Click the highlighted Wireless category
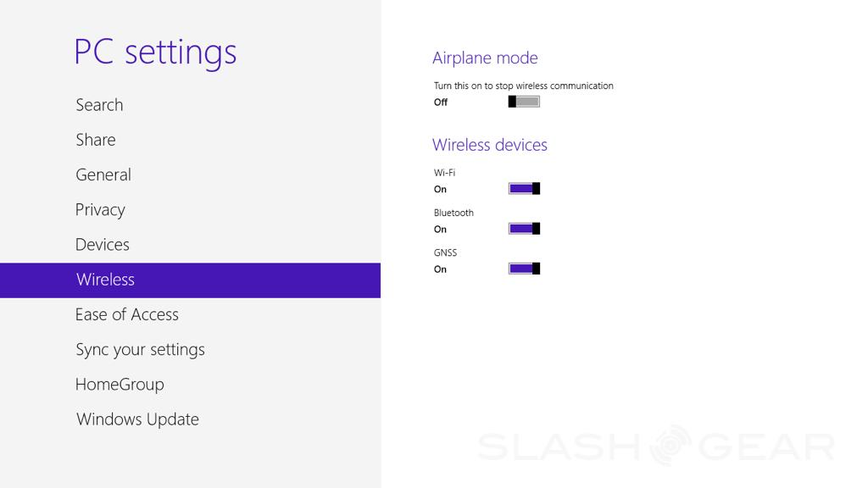The height and width of the screenshot is (488, 868). pyautogui.click(x=105, y=280)
